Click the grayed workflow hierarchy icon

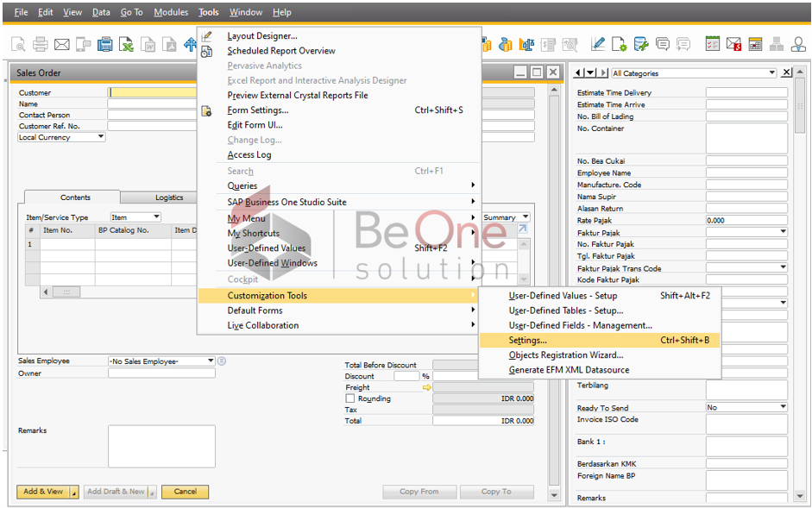tap(777, 45)
